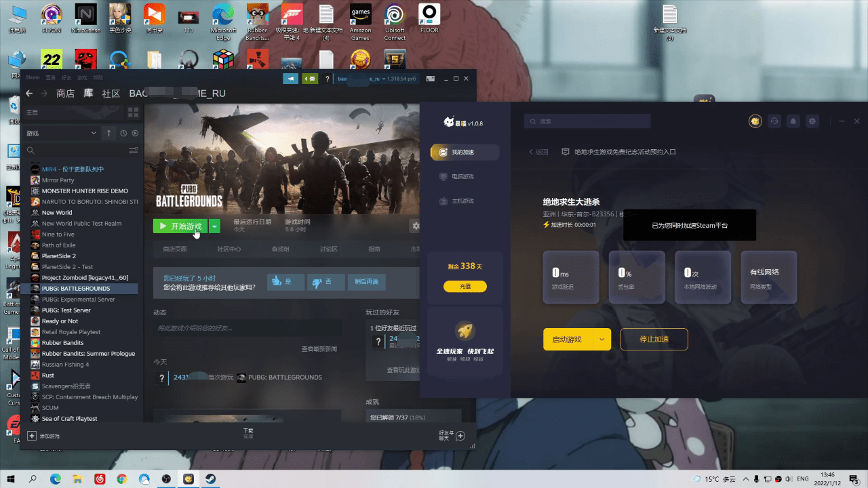This screenshot has height=488, width=868.
Task: Expand the 游戏 category dropdown in Steam library
Action: point(61,134)
